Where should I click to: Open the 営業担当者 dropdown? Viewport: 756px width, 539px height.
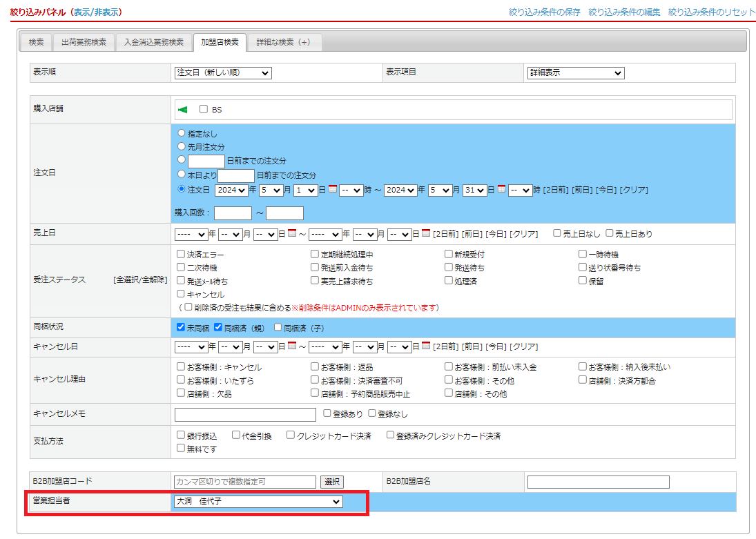tap(258, 502)
